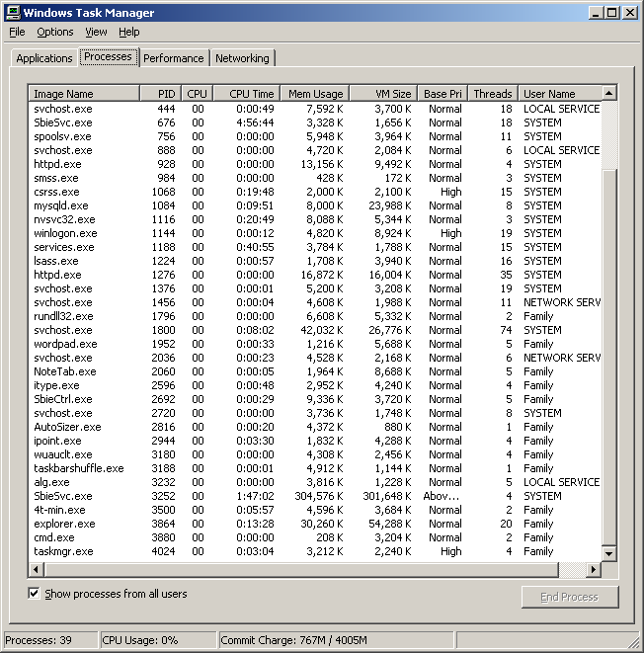Click the horizontal scrollbar right arrow
This screenshot has width=644, height=653.
594,569
